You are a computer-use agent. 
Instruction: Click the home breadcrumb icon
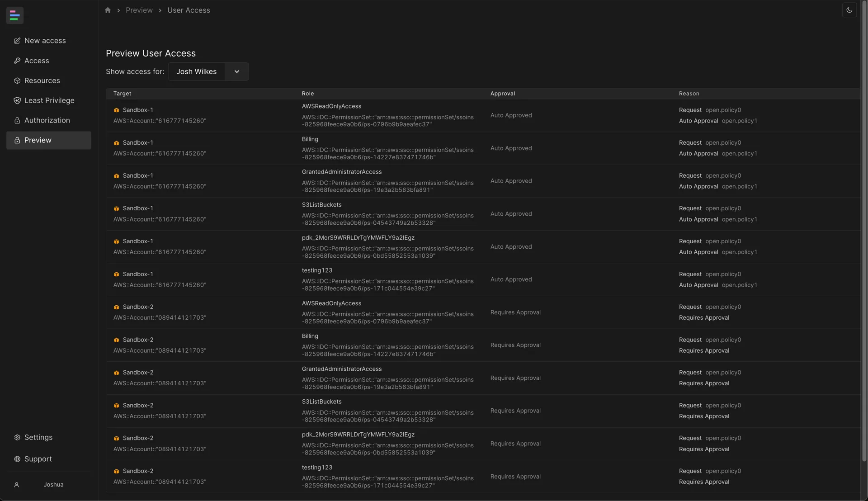(108, 10)
